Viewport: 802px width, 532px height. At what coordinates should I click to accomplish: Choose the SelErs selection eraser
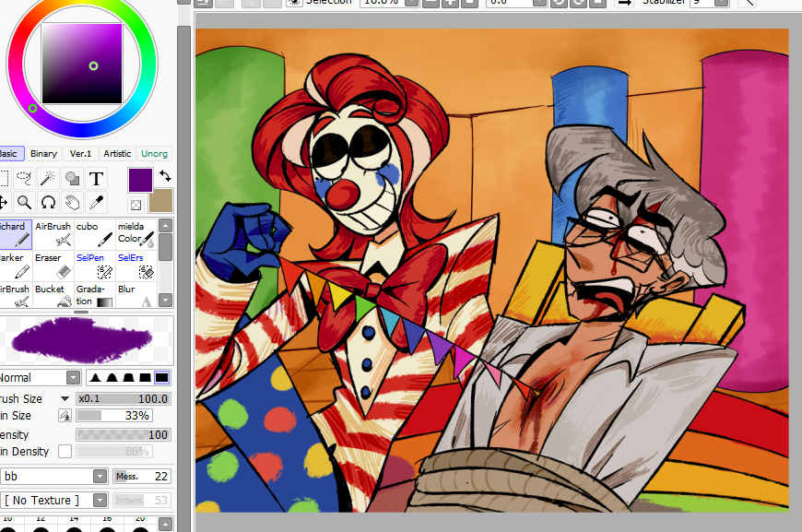[x=136, y=266]
